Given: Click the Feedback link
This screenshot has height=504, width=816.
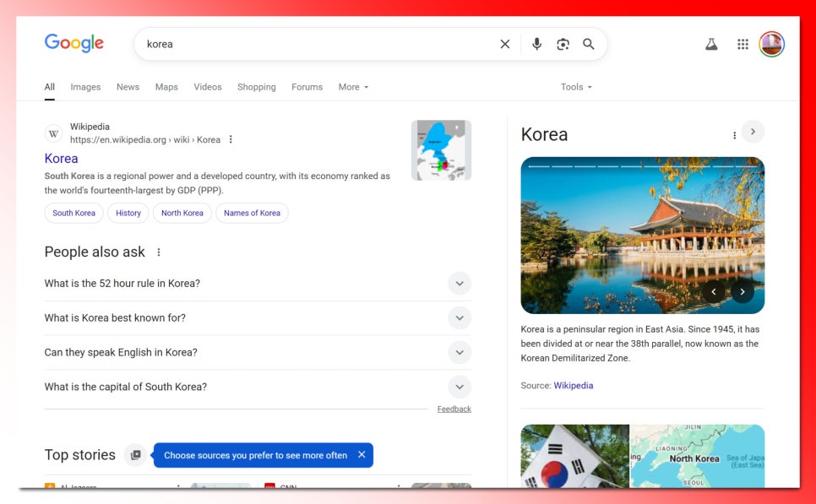Looking at the screenshot, I should [454, 409].
